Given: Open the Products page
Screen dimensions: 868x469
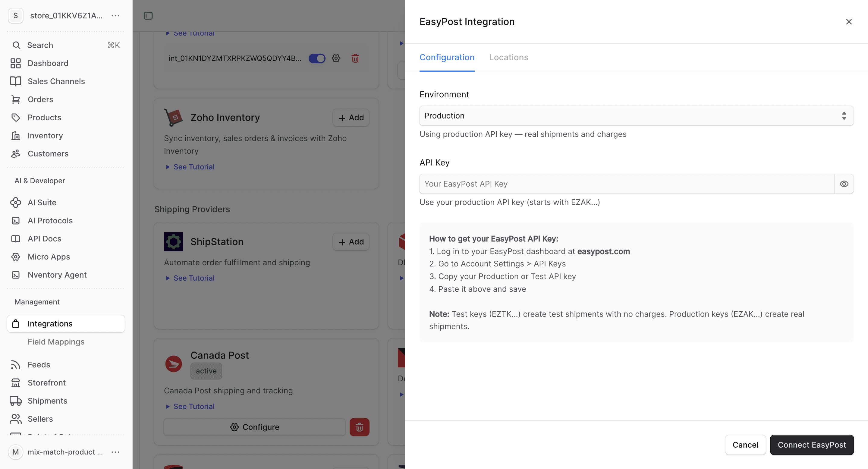Looking at the screenshot, I should pos(66,118).
